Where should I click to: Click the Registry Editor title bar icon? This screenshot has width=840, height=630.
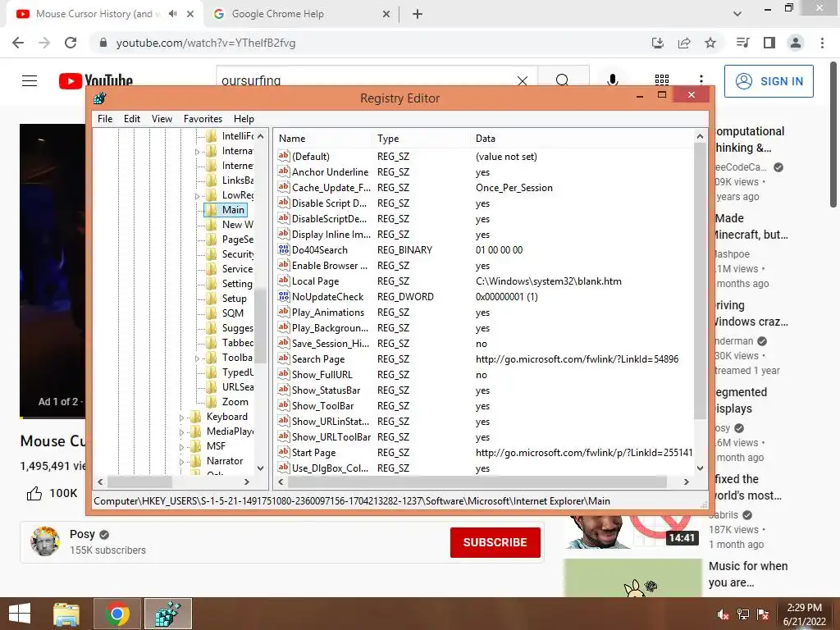pos(99,98)
